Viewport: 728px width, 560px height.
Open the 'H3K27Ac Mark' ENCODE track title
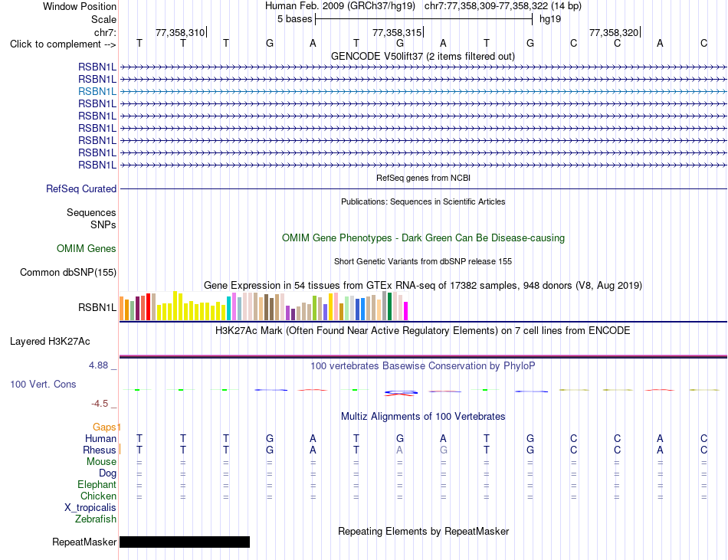pos(423,331)
